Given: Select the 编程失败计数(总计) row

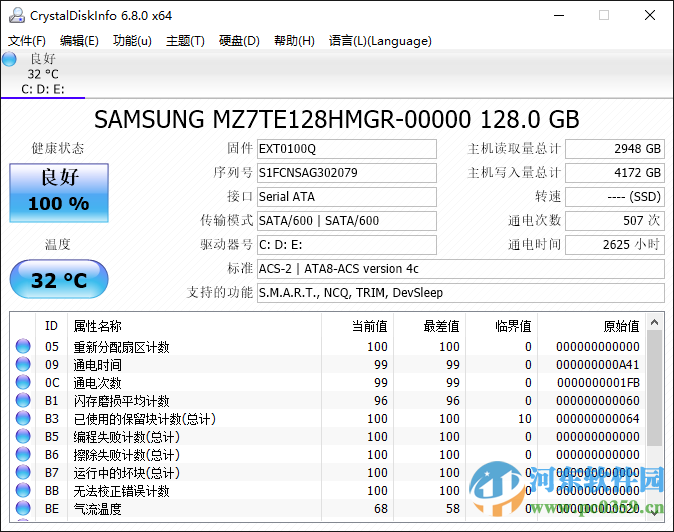Looking at the screenshot, I should click(x=328, y=437).
